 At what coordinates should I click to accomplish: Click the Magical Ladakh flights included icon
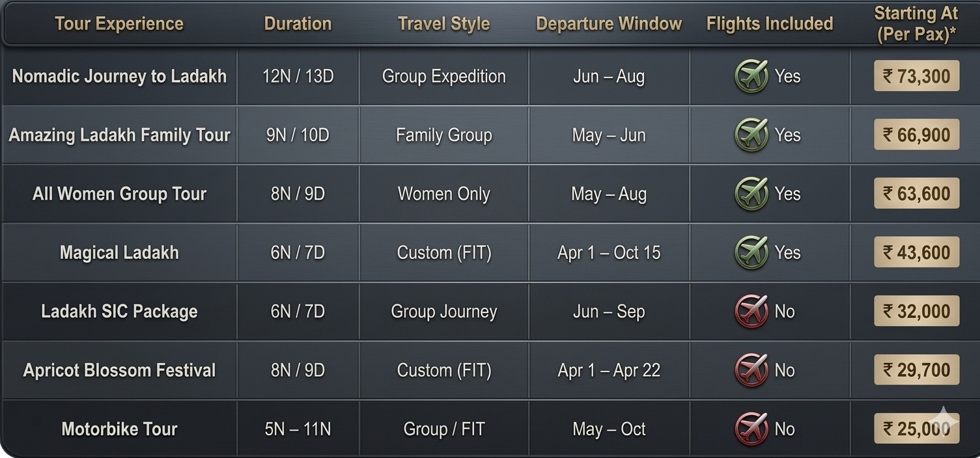tap(751, 252)
